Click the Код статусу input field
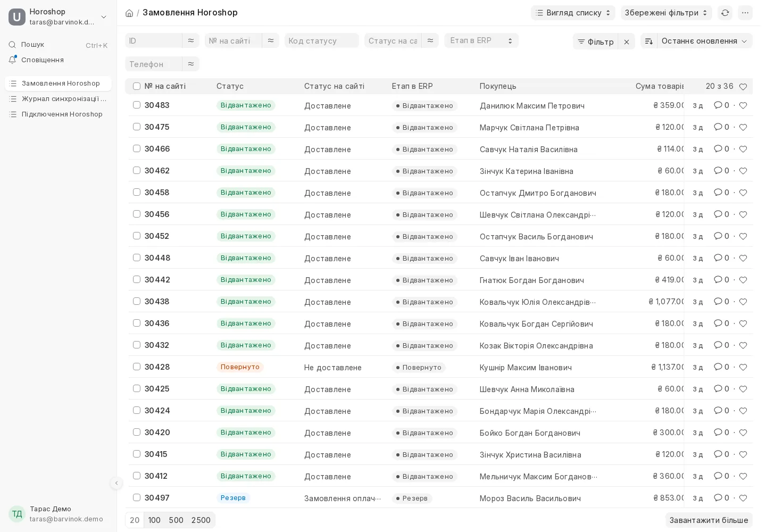Image resolution: width=766 pixels, height=532 pixels. point(322,40)
